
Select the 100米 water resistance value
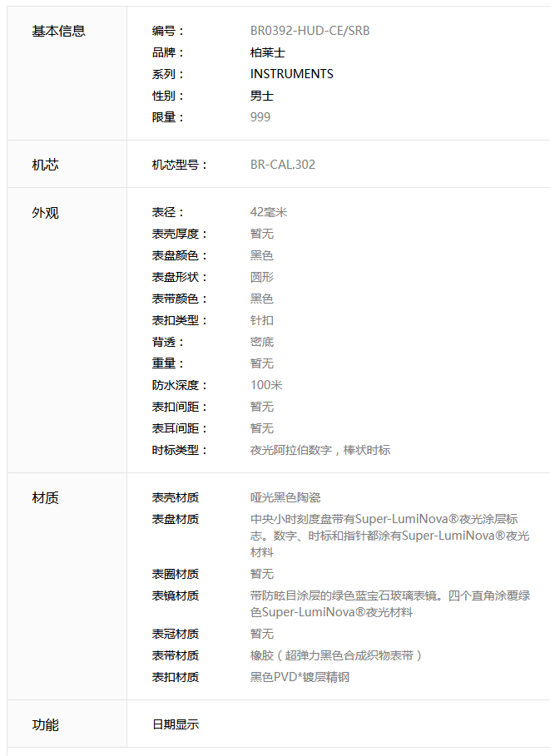click(x=266, y=385)
